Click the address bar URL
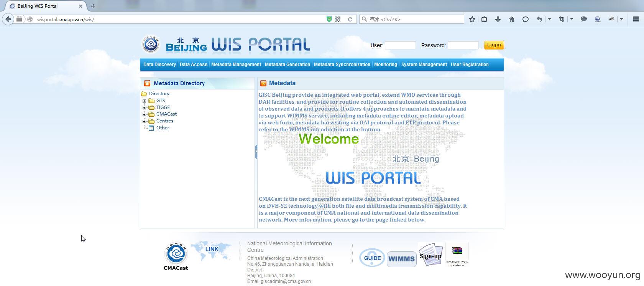The width and height of the screenshot is (644, 286). pos(65,19)
